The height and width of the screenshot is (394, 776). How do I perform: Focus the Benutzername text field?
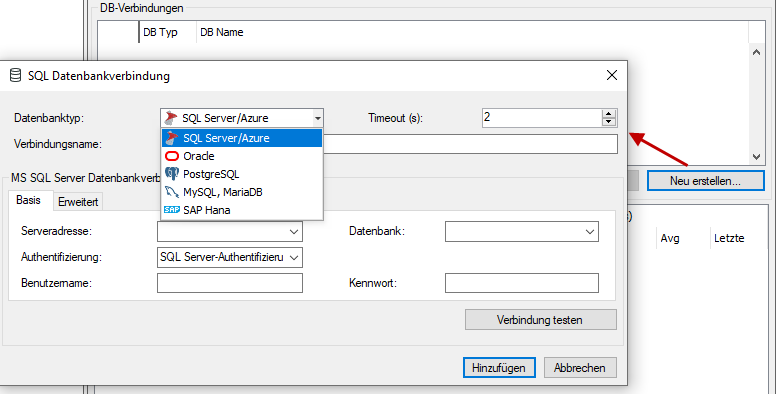230,283
